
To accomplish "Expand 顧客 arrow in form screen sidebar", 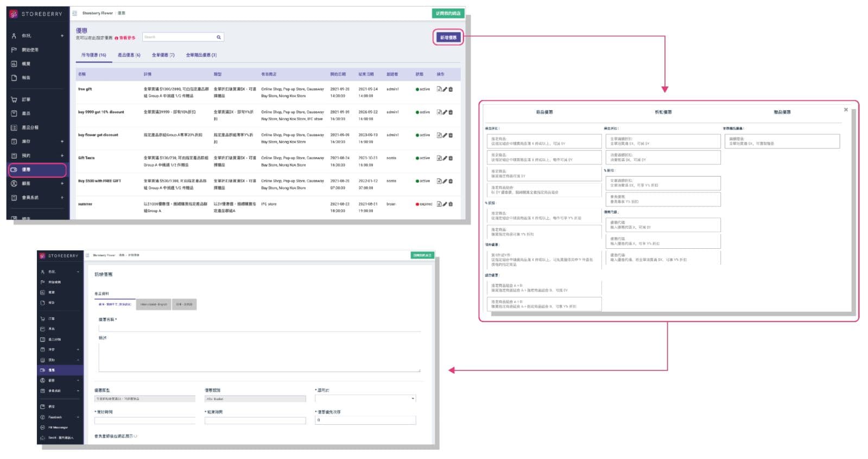I will pyautogui.click(x=78, y=380).
